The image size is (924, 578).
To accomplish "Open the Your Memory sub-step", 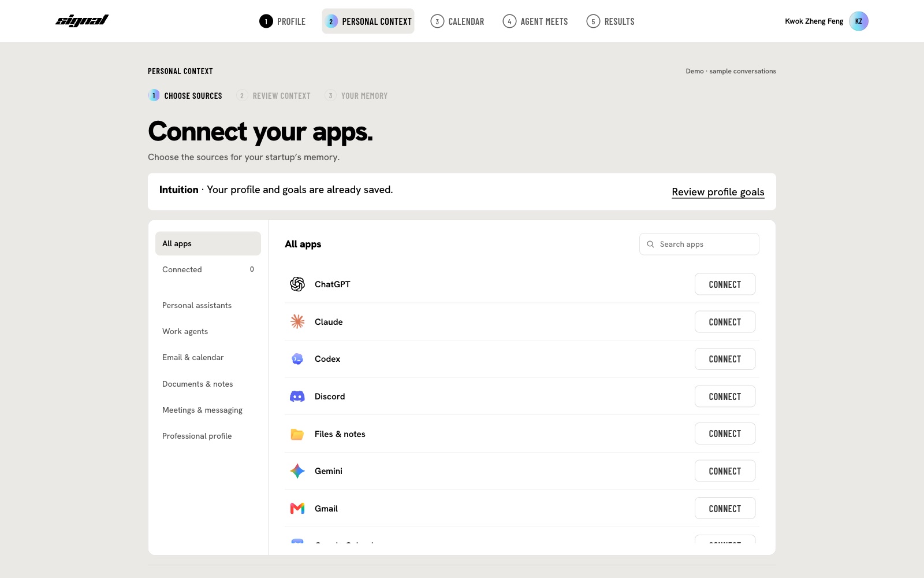I will click(356, 95).
